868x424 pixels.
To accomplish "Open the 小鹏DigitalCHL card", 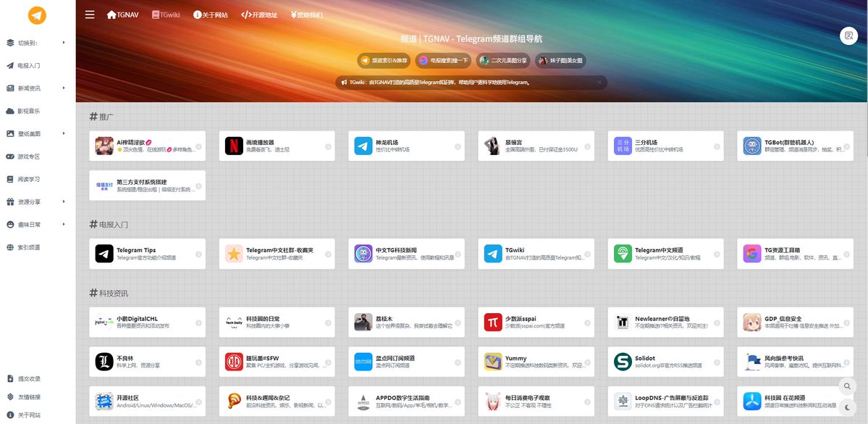I will click(x=147, y=322).
